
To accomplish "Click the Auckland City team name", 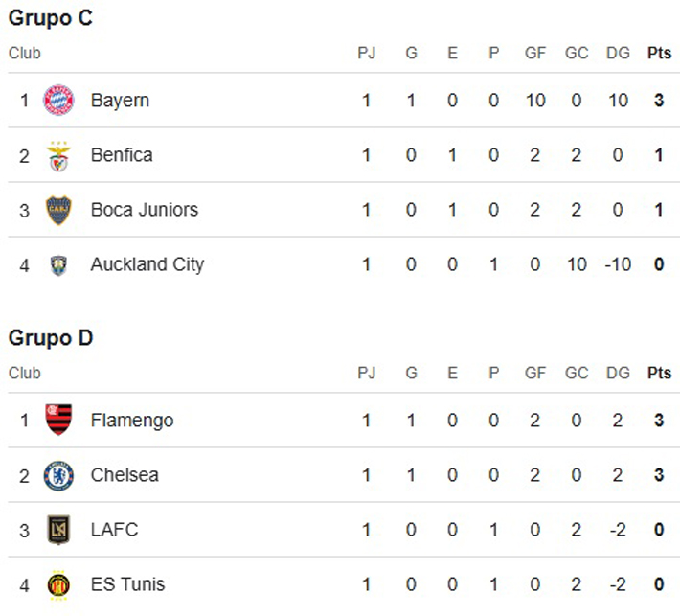I will pyautogui.click(x=147, y=264).
